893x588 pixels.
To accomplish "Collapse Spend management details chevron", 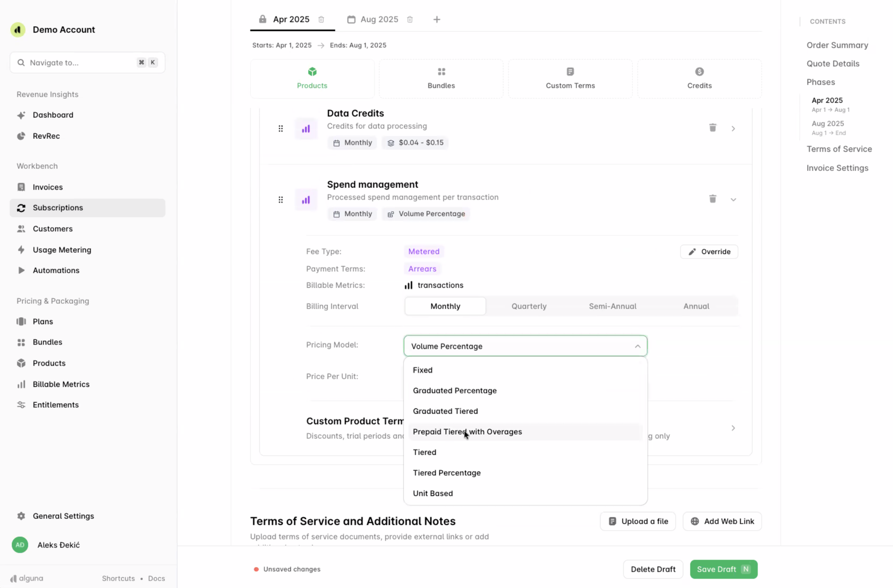I will tap(733, 199).
